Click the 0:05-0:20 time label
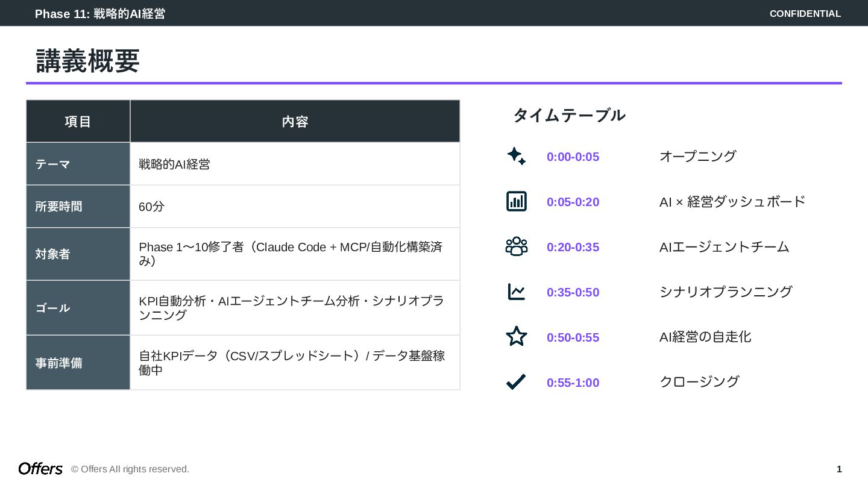This screenshot has height=488, width=868. point(573,202)
